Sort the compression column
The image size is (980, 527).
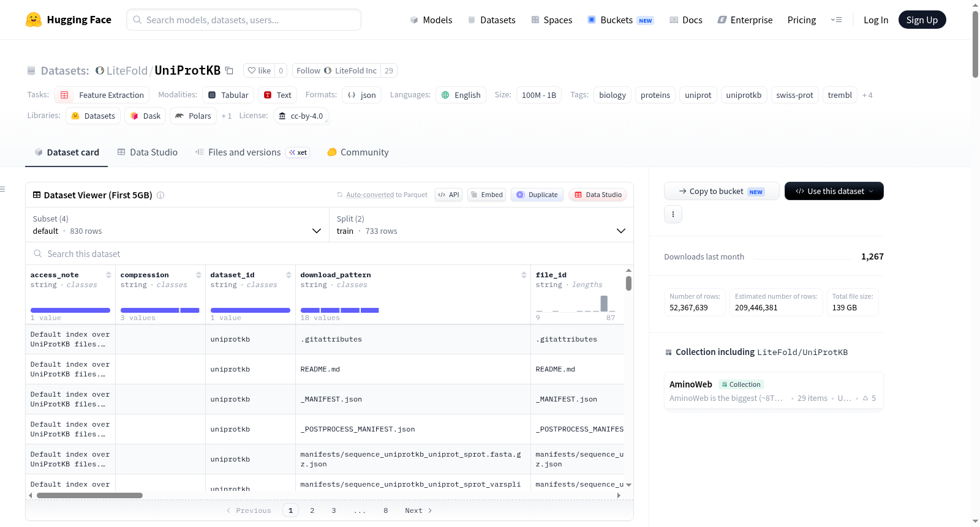click(198, 275)
